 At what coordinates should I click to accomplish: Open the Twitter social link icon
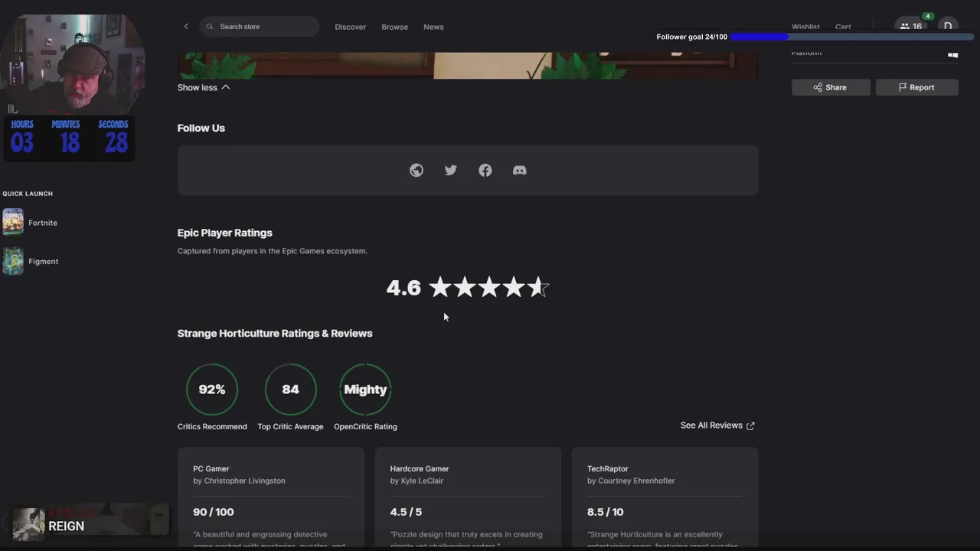pos(451,171)
